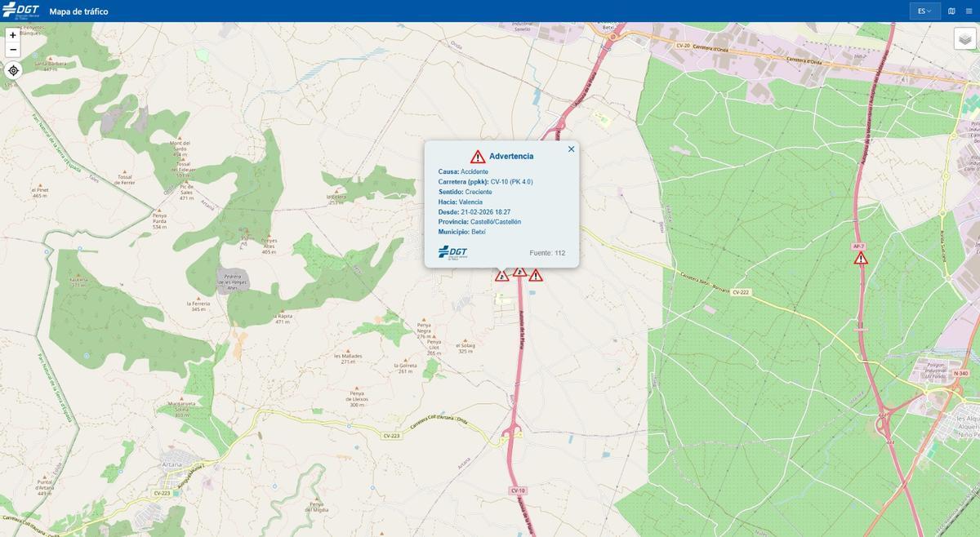Click the CV-222 road label on map
The width and height of the screenshot is (980, 537).
pyautogui.click(x=740, y=291)
